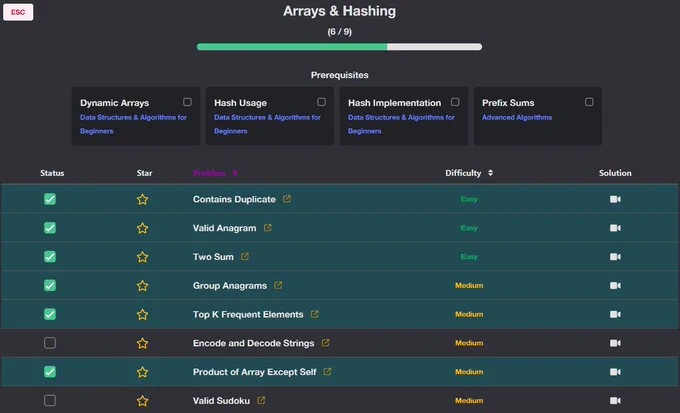Click the Status column header

pyautogui.click(x=52, y=173)
